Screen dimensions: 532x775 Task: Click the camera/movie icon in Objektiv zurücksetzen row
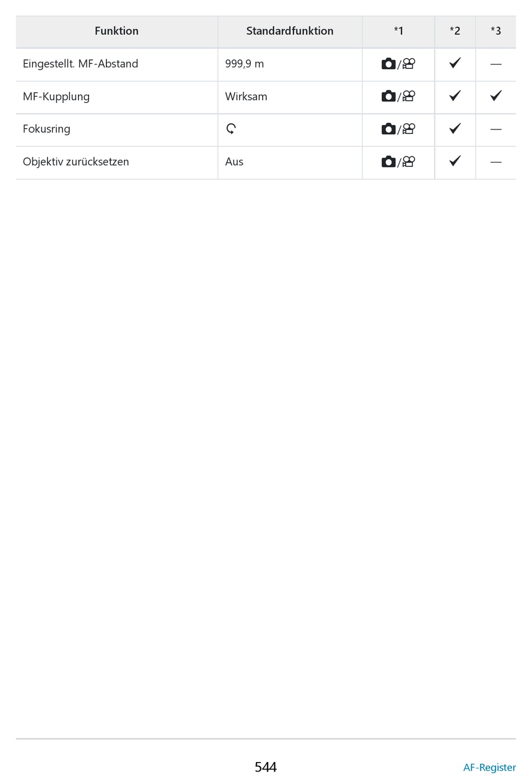point(398,162)
